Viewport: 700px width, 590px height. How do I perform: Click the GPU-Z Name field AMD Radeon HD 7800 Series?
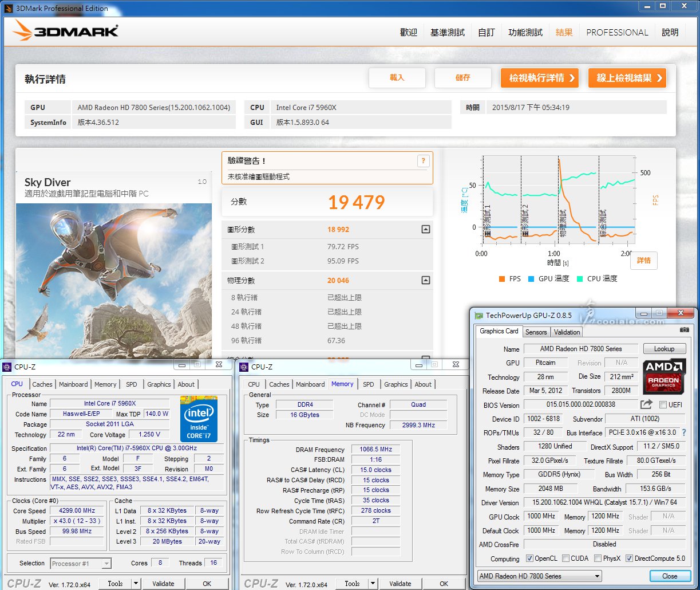(x=581, y=349)
